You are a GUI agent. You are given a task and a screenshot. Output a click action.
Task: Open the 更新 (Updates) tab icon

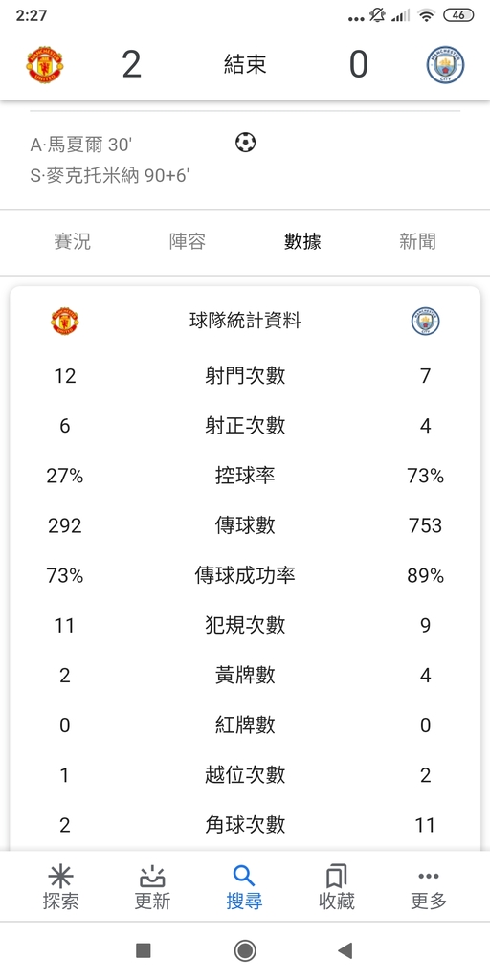pyautogui.click(x=152, y=877)
